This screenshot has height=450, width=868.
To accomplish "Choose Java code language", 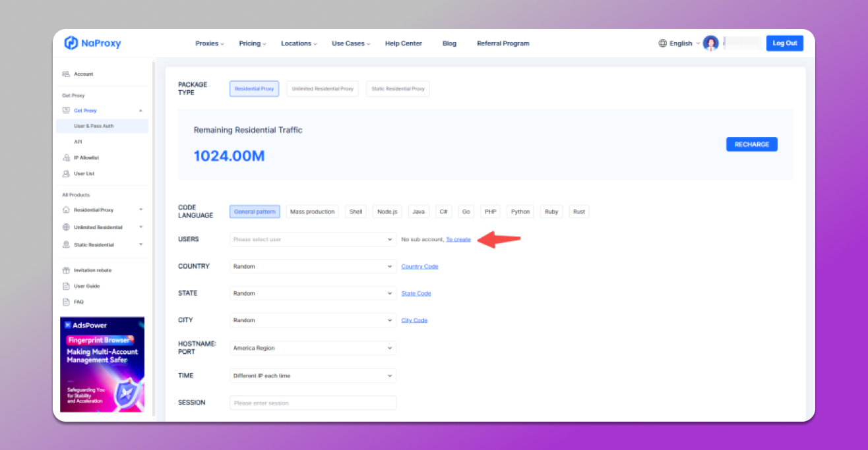I will 419,211.
